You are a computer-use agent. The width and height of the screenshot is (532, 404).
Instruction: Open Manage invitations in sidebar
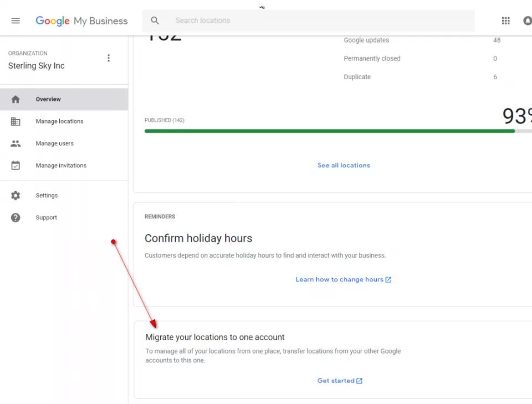[64, 166]
